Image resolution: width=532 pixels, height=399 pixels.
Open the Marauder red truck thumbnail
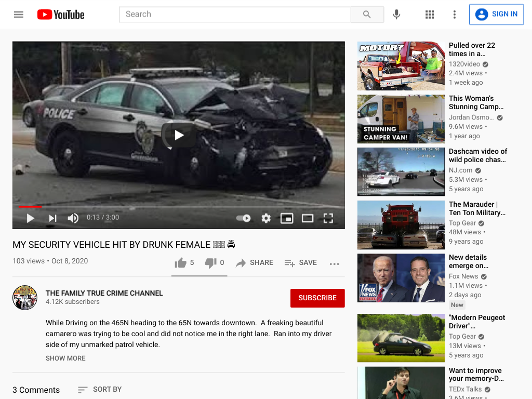[401, 224]
